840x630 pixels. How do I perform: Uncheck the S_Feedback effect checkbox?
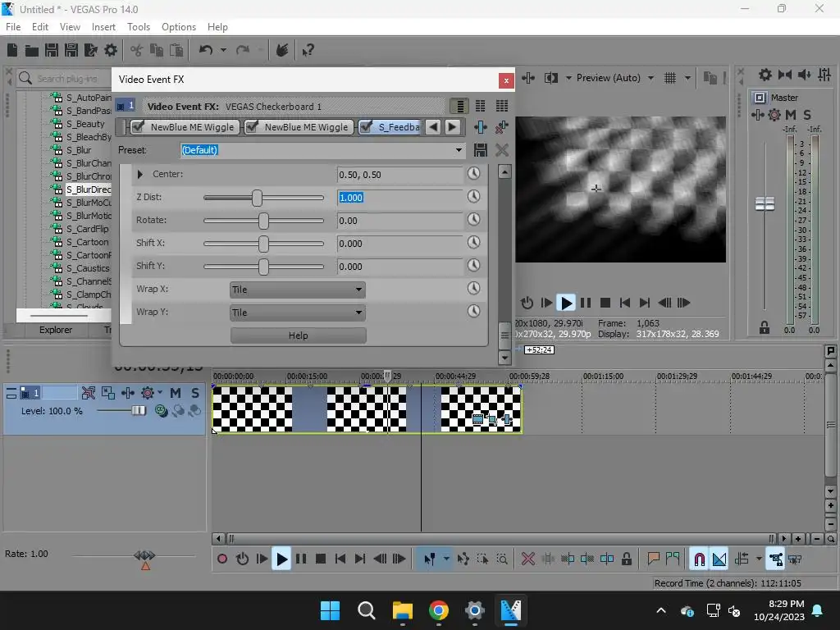[367, 127]
